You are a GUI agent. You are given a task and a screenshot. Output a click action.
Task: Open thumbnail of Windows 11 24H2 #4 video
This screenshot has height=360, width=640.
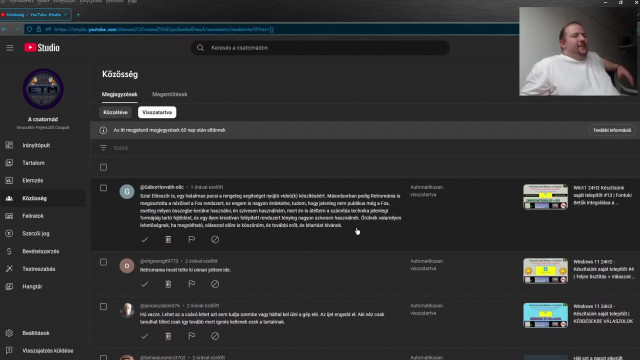click(x=546, y=271)
